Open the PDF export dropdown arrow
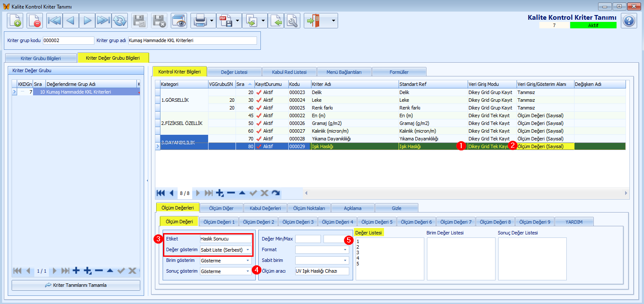 tap(238, 21)
